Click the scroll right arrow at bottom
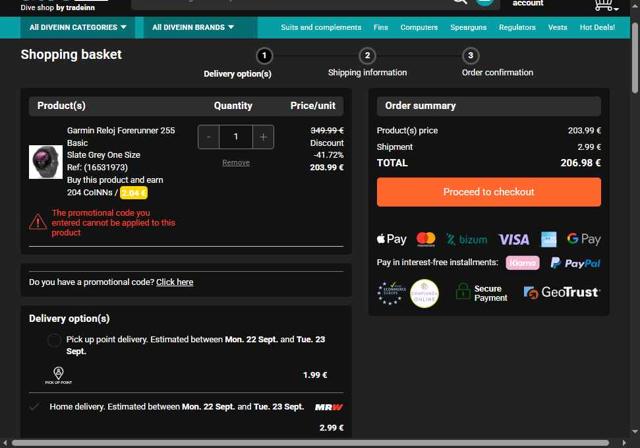Screen dimensions: 640x448 [x=624, y=443]
